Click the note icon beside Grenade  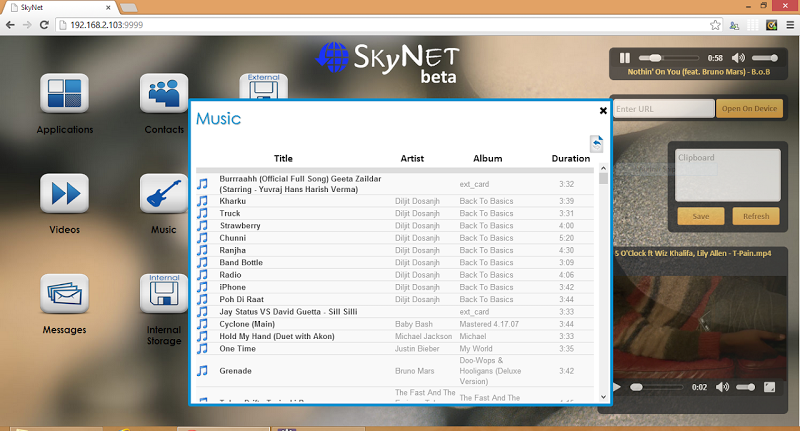point(203,371)
